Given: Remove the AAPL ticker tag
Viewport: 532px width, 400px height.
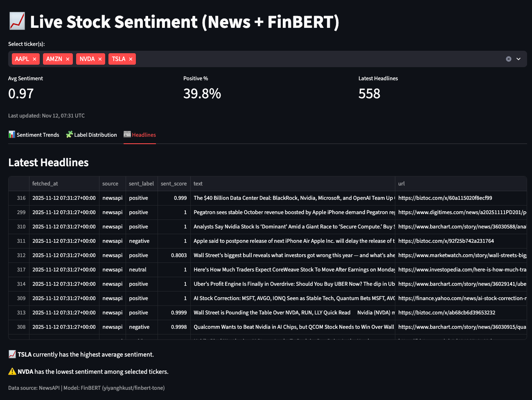Looking at the screenshot, I should [34, 59].
